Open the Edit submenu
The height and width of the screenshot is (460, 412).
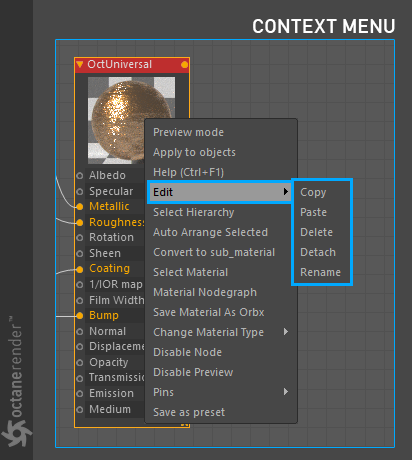pos(221,192)
